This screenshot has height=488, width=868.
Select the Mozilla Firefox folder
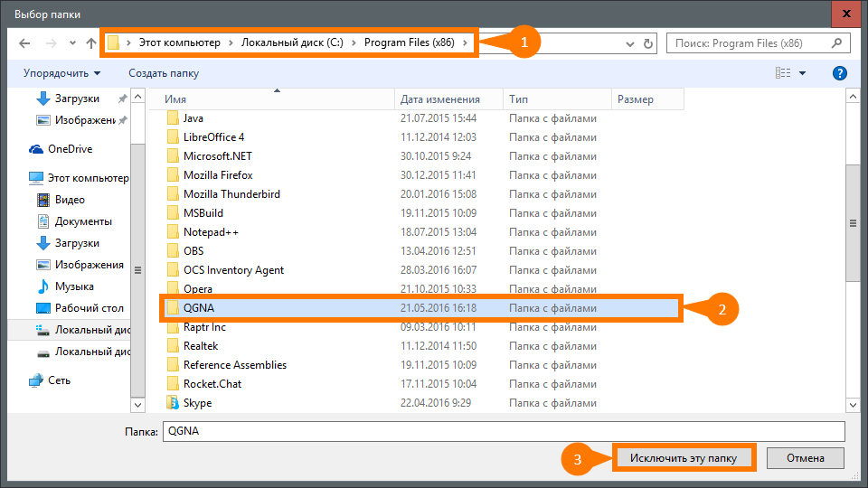click(218, 175)
